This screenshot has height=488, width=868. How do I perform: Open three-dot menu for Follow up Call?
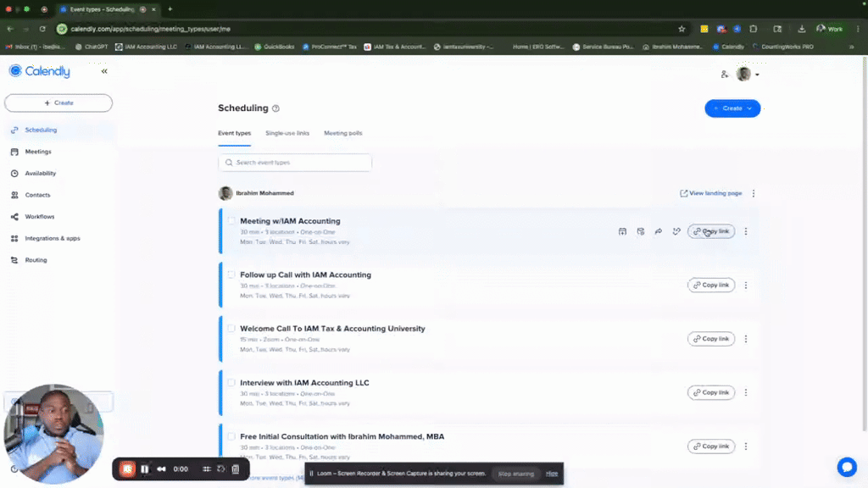tap(746, 285)
